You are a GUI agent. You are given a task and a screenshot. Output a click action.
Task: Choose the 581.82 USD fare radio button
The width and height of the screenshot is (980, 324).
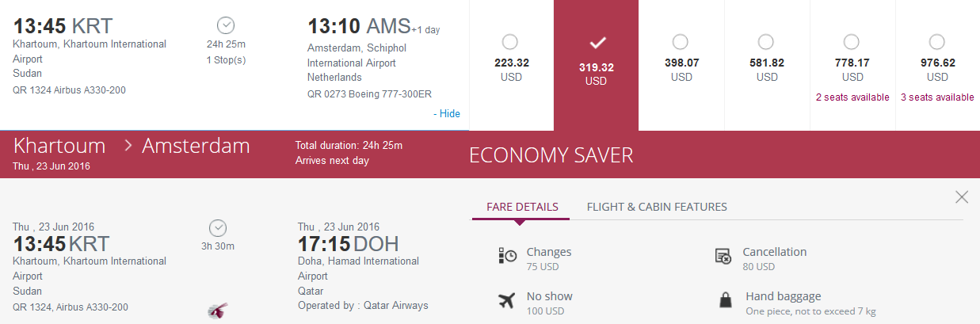click(x=766, y=41)
